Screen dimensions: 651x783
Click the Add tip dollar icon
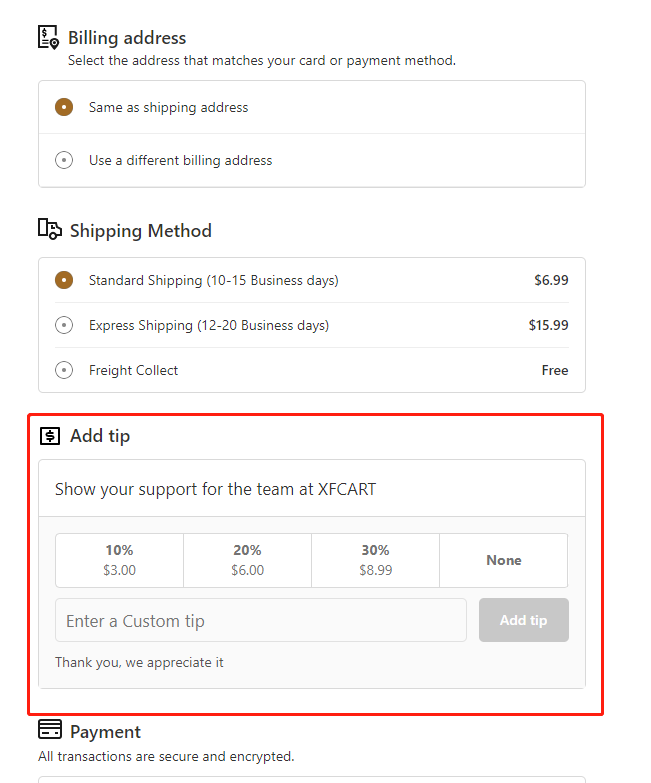tap(50, 436)
